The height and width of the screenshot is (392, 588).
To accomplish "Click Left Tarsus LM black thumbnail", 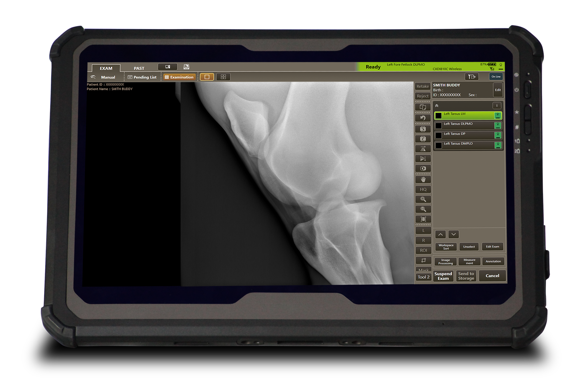I will pyautogui.click(x=439, y=115).
